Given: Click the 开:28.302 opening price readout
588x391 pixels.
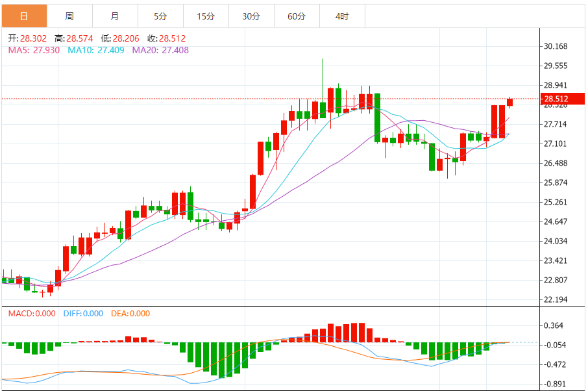Looking at the screenshot, I should pos(27,38).
